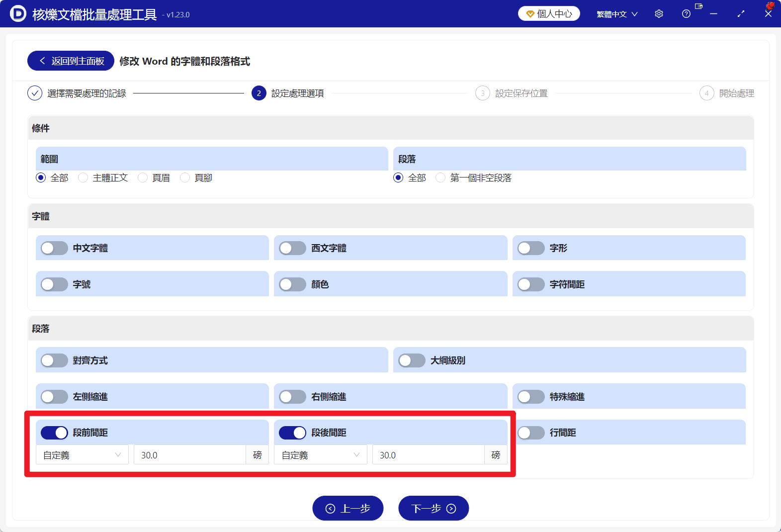Click completed step one checkmark circle
Screen dimensions: 781x532
point(35,93)
